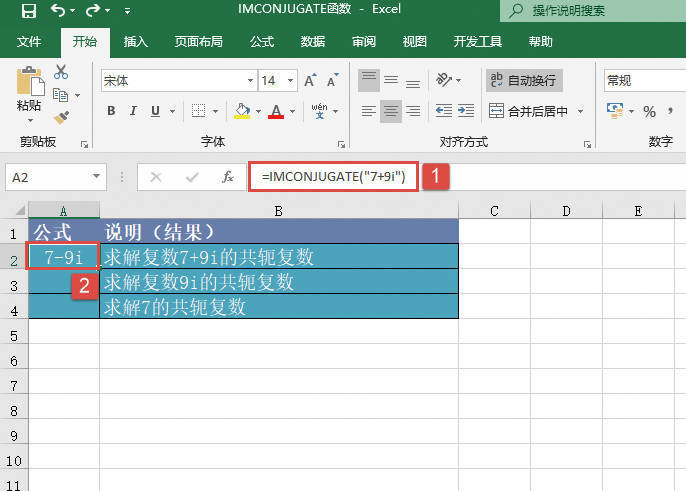
Task: Click the percent style icon
Action: (x=649, y=111)
